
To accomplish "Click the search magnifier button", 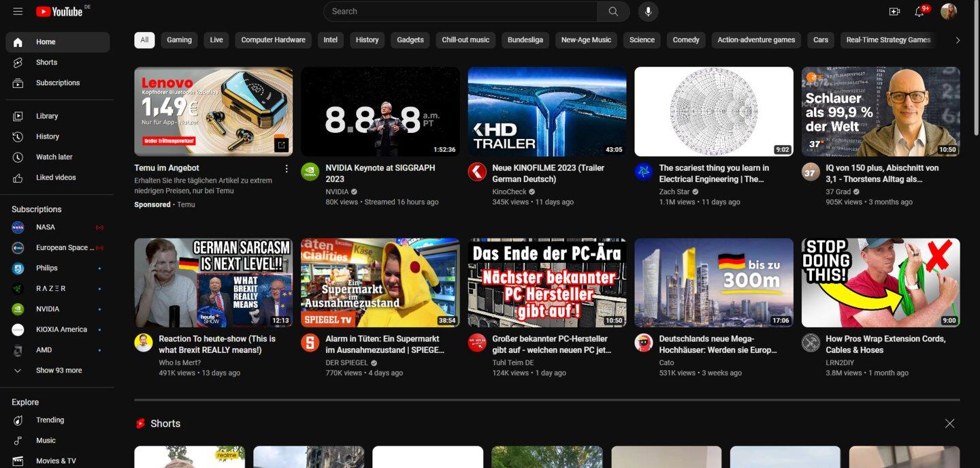I will point(613,12).
